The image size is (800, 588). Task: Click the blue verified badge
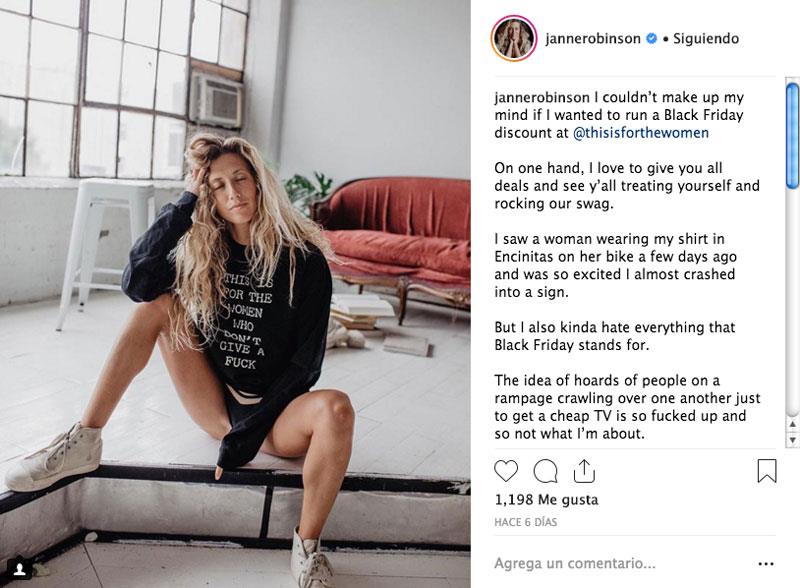652,38
